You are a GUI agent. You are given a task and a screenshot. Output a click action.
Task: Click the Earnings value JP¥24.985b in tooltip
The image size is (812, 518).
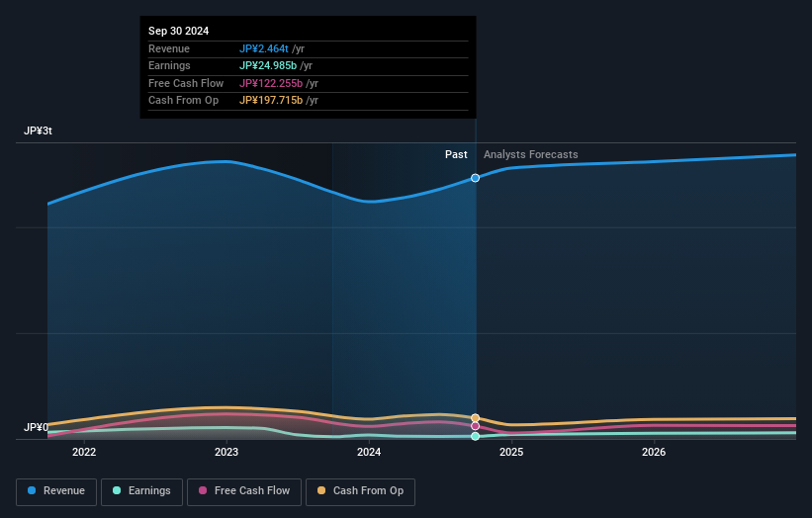pos(268,65)
